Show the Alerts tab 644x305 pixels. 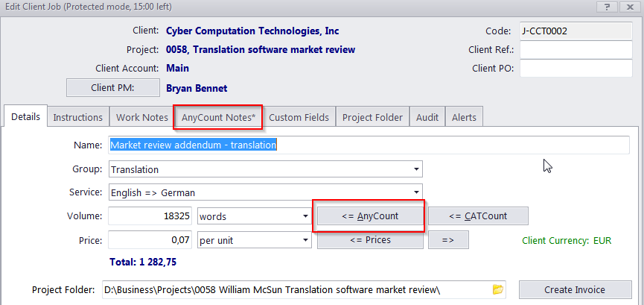click(465, 117)
